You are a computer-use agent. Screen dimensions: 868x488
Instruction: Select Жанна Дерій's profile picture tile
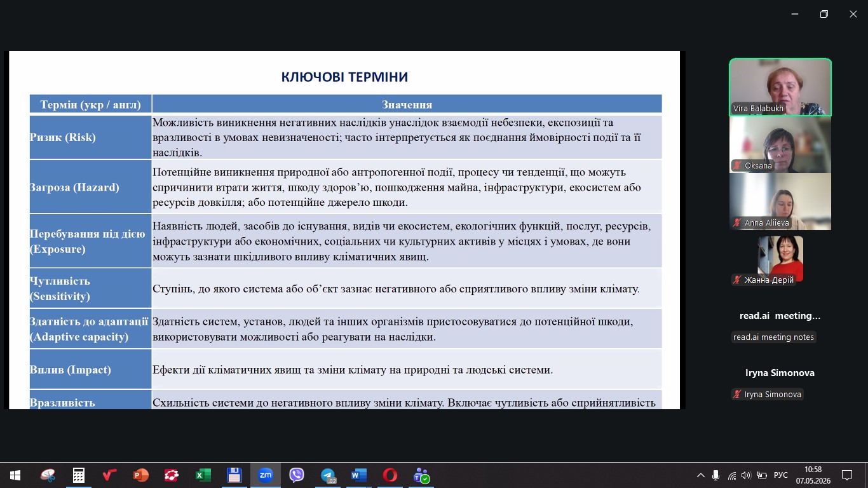[780, 259]
